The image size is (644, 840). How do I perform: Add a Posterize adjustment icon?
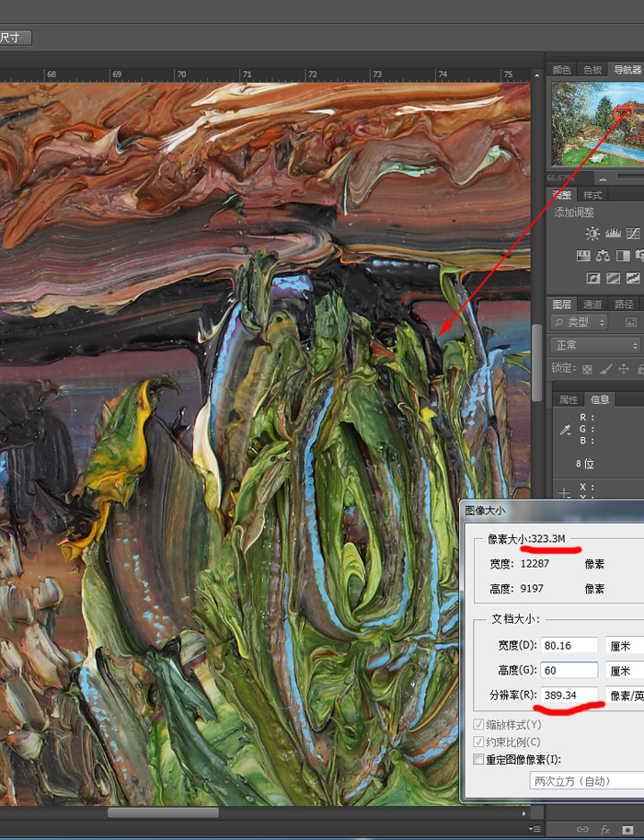[x=614, y=278]
